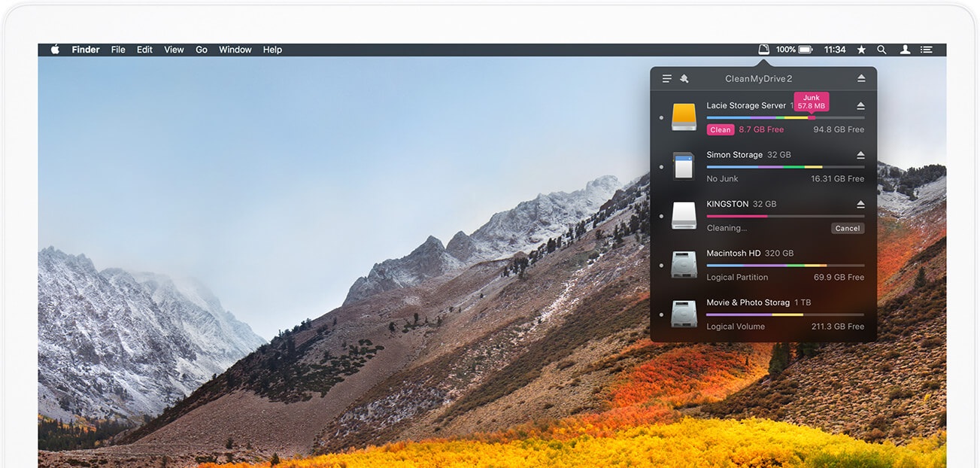This screenshot has width=980, height=468.
Task: Open the Apple menu
Action: point(55,50)
